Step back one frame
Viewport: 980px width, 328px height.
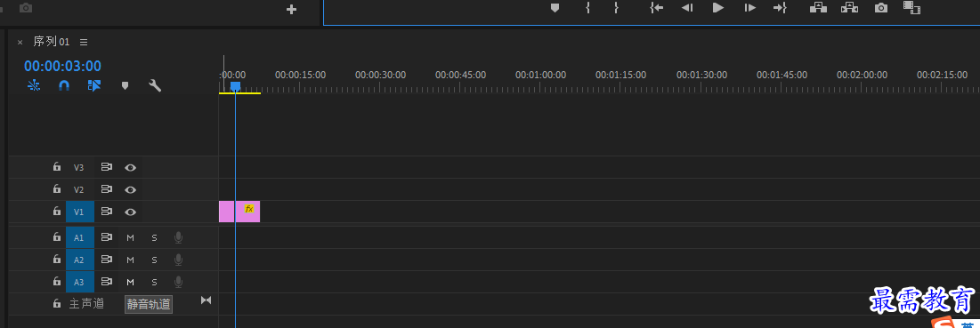tap(687, 7)
